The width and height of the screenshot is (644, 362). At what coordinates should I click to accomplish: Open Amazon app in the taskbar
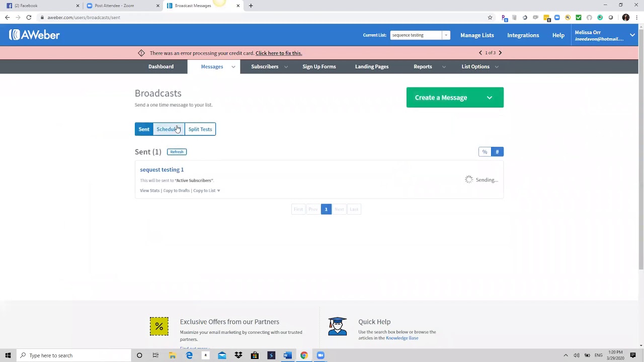(x=205, y=355)
